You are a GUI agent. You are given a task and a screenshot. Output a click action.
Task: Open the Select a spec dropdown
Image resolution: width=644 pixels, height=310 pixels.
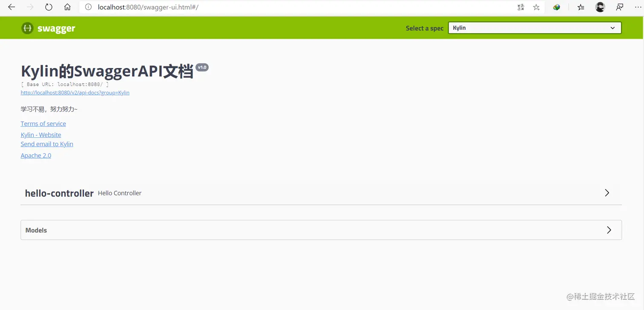pos(535,28)
